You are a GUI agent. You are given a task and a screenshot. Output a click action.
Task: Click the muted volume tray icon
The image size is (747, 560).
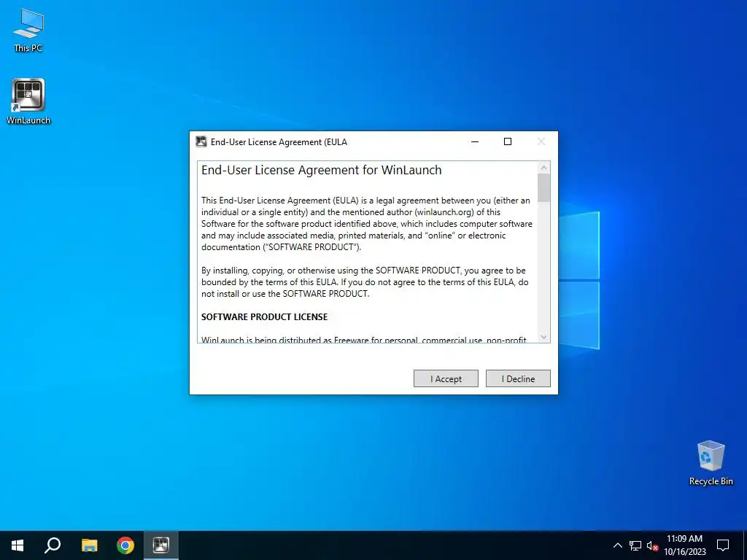tap(652, 545)
